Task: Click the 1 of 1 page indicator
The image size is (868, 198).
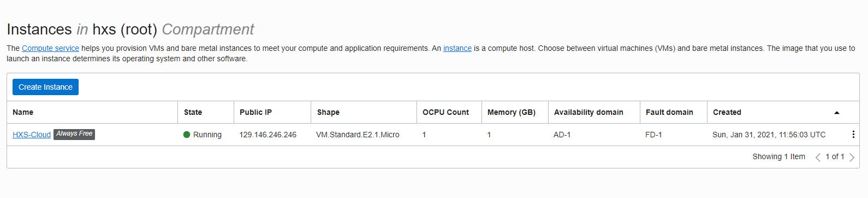Action: [835, 156]
